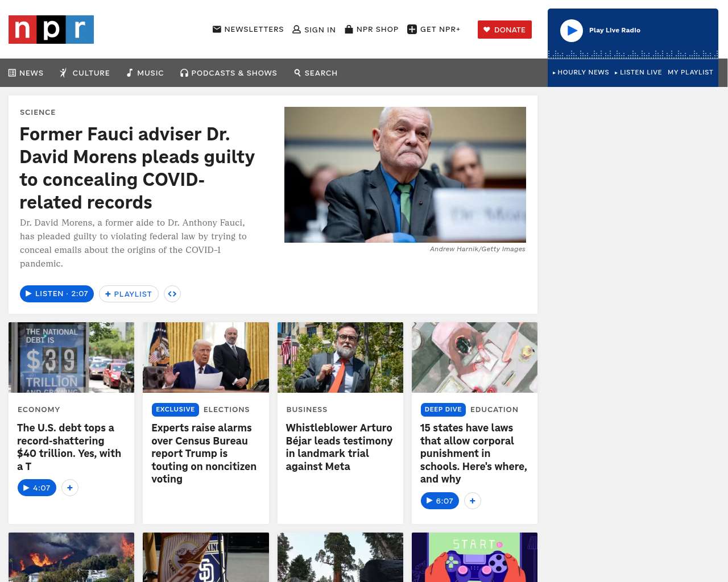Click the Padres logo photo thumbnail
This screenshot has height=582, width=728.
tap(206, 557)
